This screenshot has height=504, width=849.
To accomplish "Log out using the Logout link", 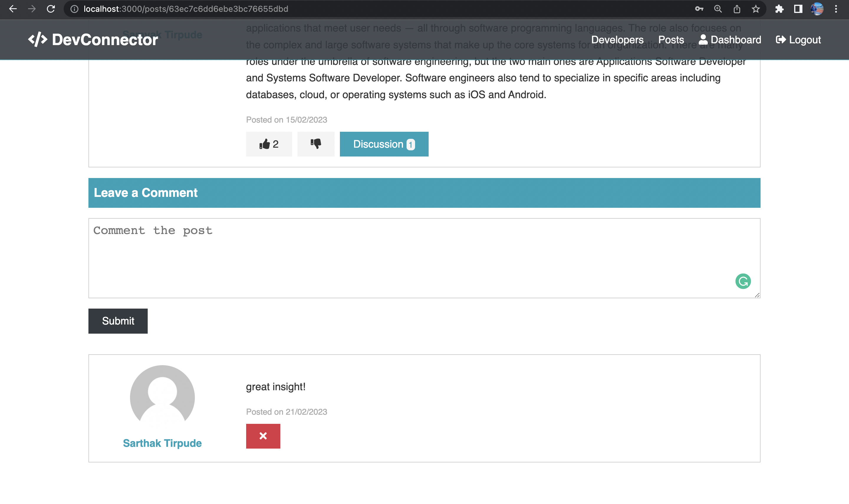I will pos(798,40).
